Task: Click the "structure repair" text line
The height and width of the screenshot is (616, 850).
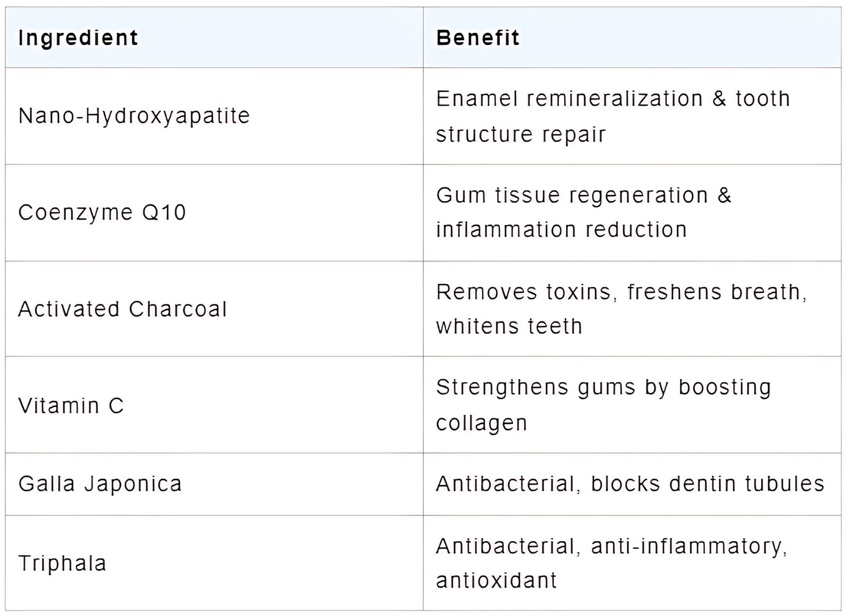Action: pos(521,134)
